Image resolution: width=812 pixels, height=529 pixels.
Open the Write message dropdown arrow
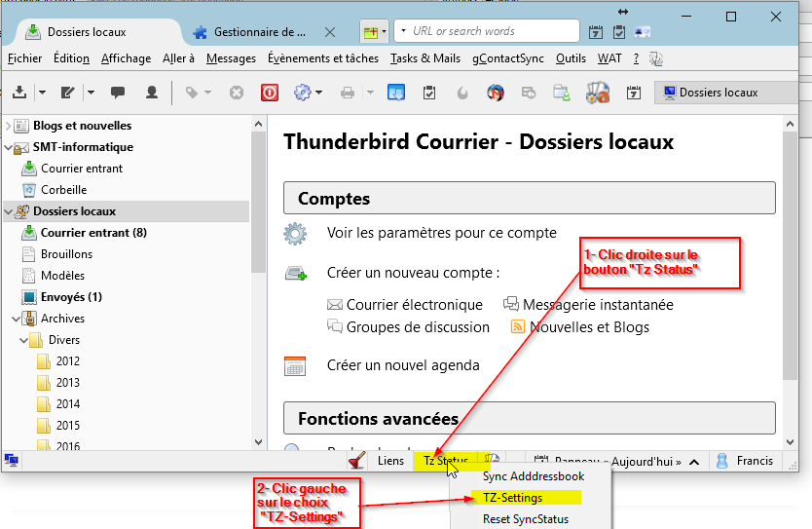coord(92,93)
